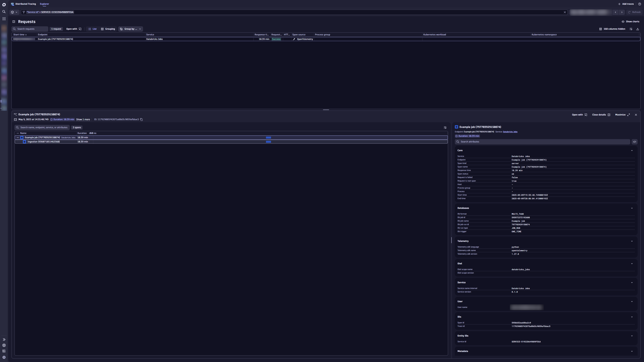Open the segment selector dropdown next to filter
Image resolution: width=644 pixels, height=362 pixels.
coord(14,12)
